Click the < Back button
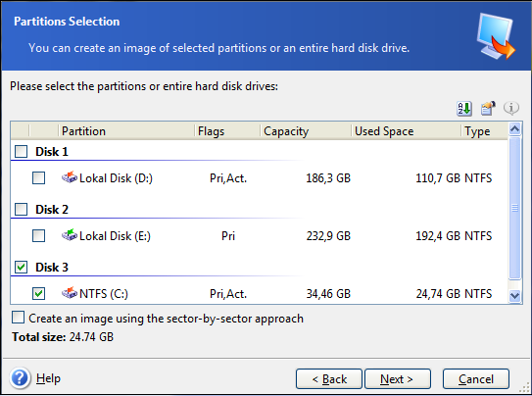532x396 pixels. click(x=329, y=378)
